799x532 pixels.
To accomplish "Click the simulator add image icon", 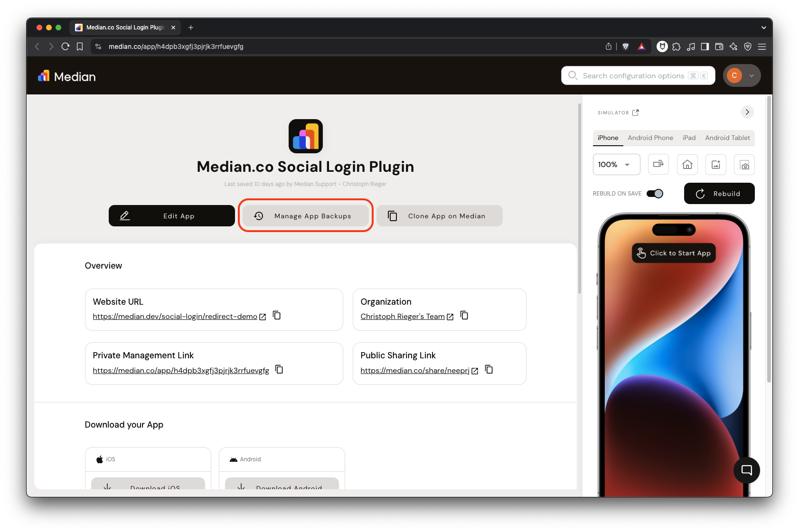I will coord(715,165).
